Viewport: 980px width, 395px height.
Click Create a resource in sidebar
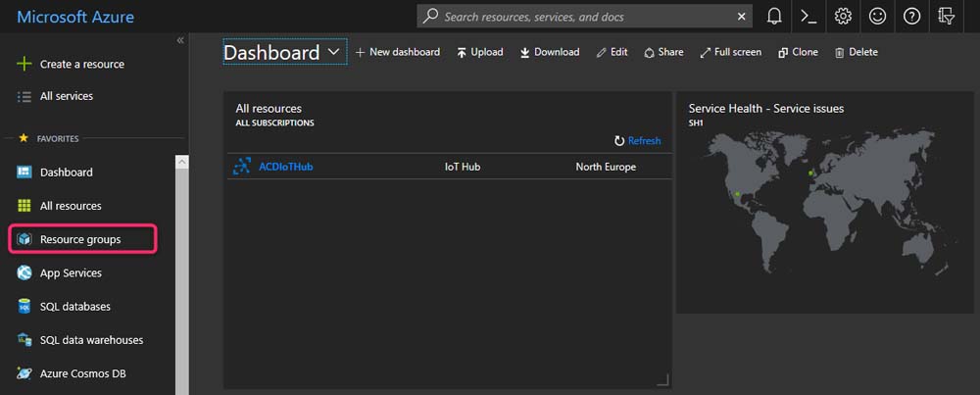tap(81, 65)
